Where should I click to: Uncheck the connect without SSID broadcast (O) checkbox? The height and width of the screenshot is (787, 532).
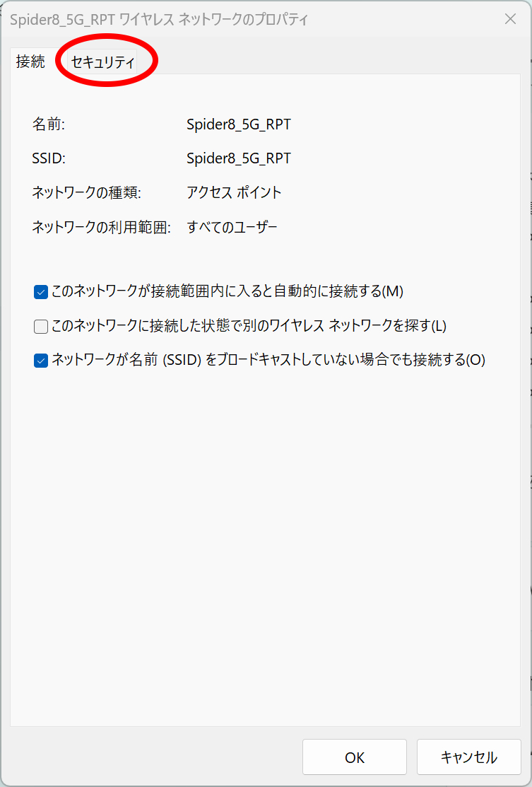(40, 361)
